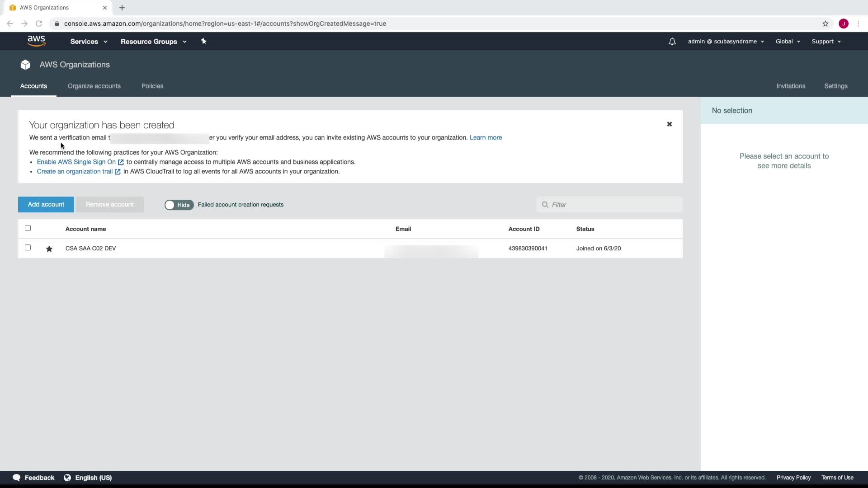Click the AWS logo home icon
Screen dimensions: 868x488
pyautogui.click(x=36, y=41)
